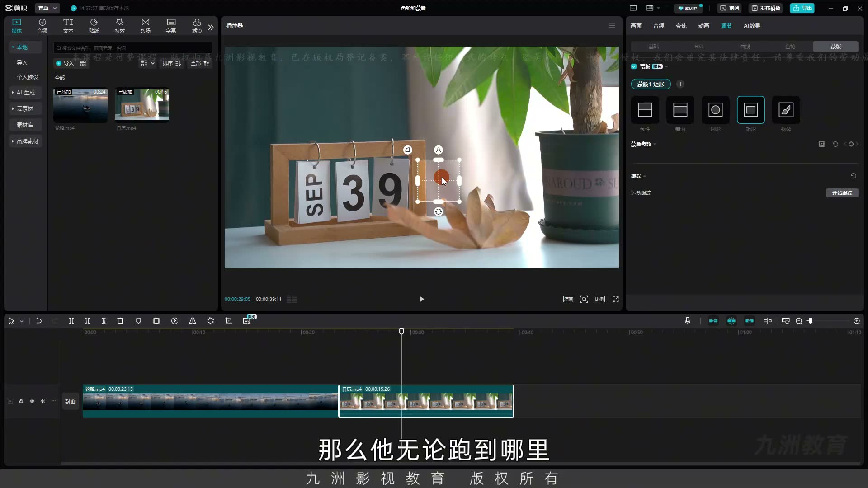The width and height of the screenshot is (868, 488).
Task: Click the 导入 import button in media bin
Action: point(65,63)
